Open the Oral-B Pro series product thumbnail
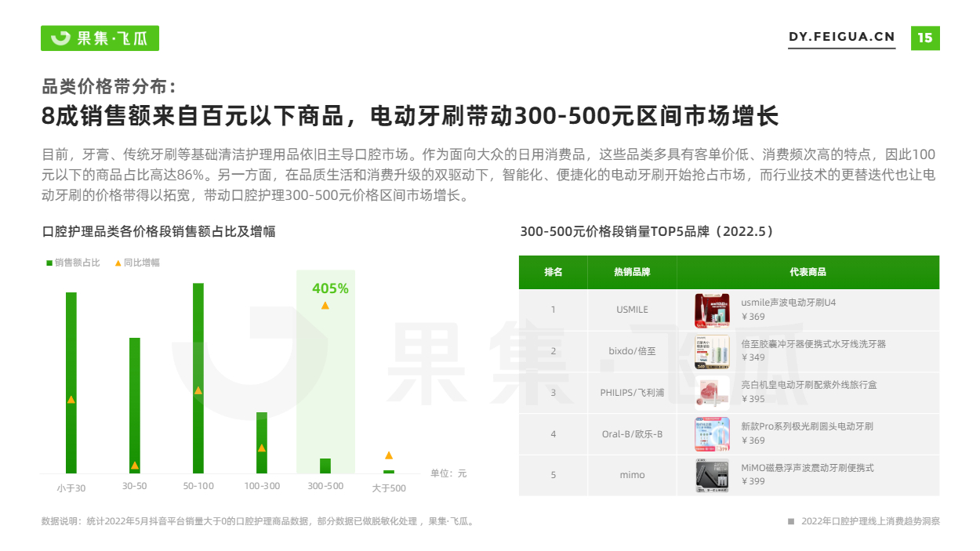 point(712,434)
